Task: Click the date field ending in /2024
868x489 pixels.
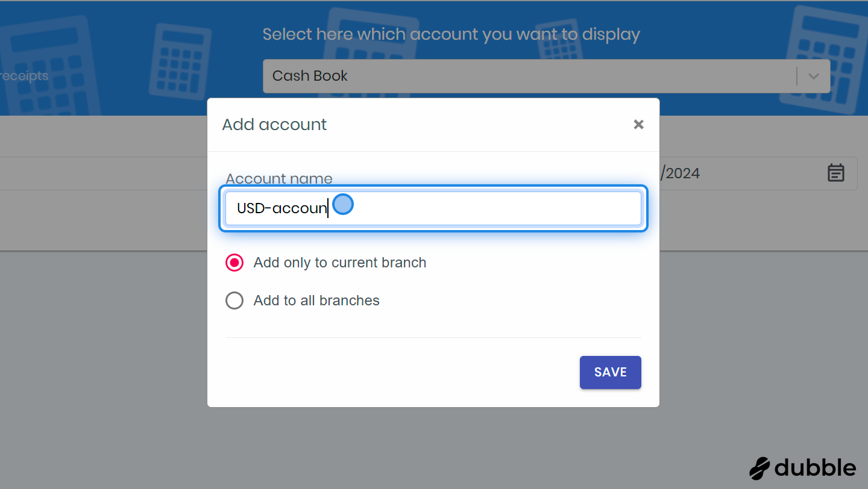Action: 741,173
